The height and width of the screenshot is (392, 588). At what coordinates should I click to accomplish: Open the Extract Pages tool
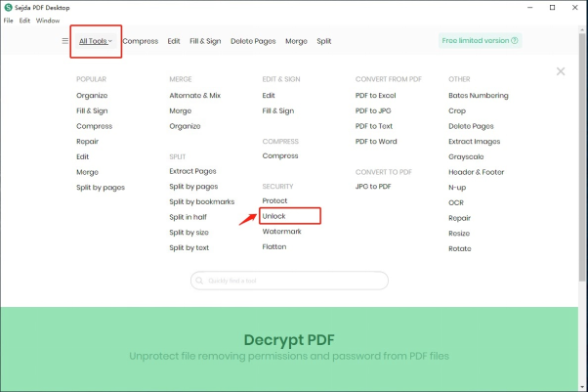[192, 171]
